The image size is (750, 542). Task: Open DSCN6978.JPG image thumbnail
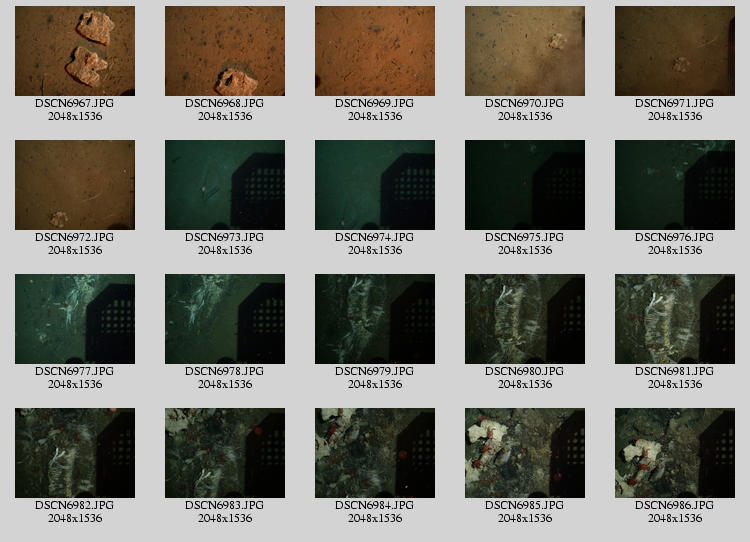[225, 319]
